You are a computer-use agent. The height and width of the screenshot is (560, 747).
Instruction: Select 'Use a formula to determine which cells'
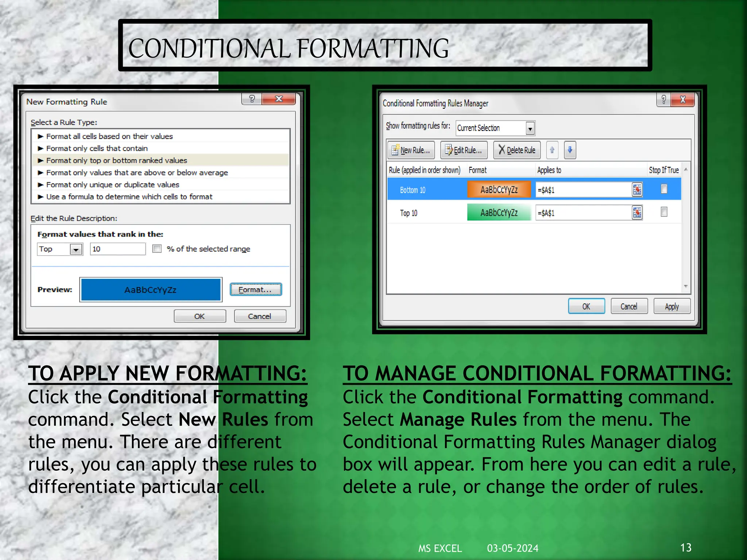coord(161,197)
